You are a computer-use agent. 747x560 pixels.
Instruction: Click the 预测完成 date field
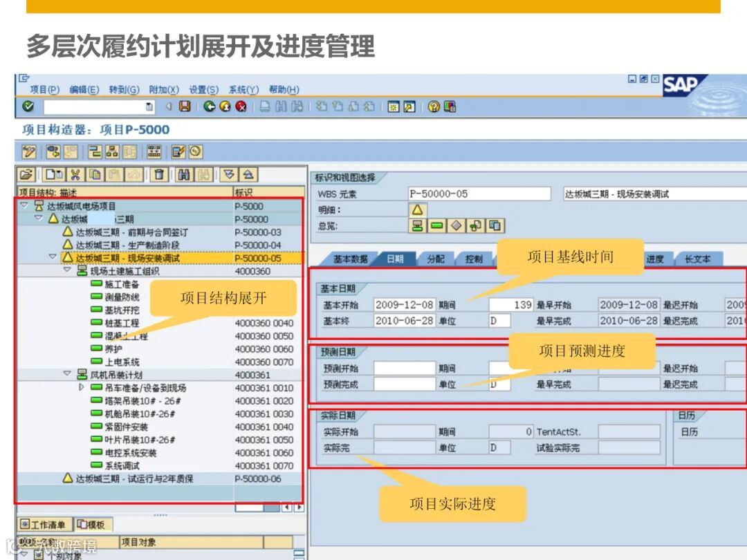point(404,384)
